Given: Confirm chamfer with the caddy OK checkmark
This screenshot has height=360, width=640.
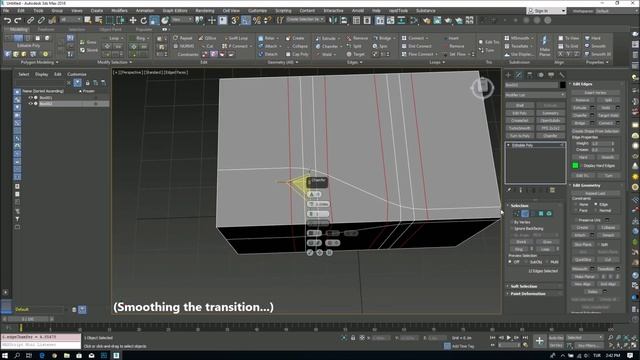Looking at the screenshot, I should click(x=310, y=253).
